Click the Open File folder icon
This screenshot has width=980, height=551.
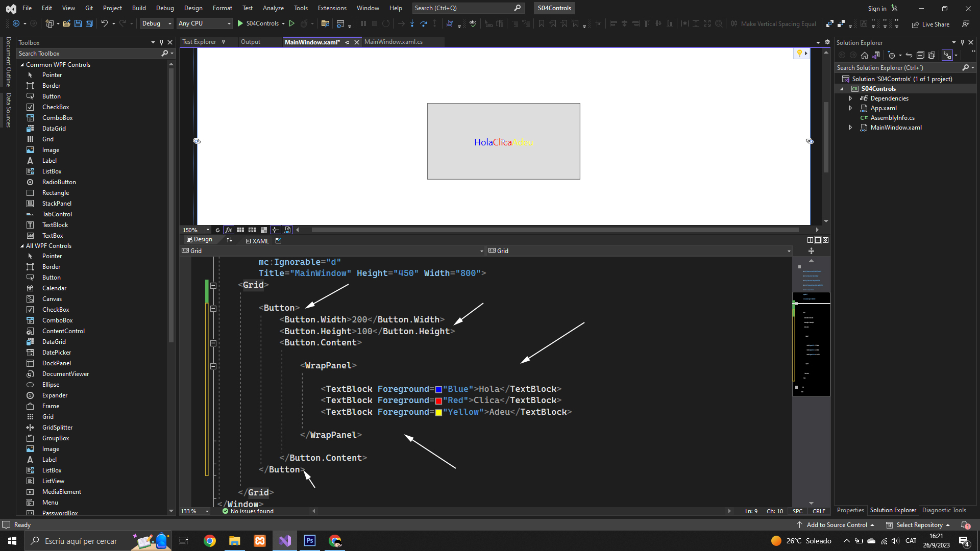[66, 23]
